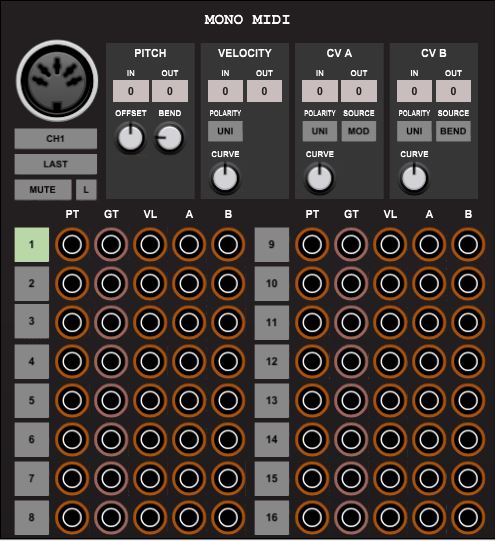This screenshot has width=495, height=541.
Task: Click the Pitch OUT value field
Action: click(170, 91)
